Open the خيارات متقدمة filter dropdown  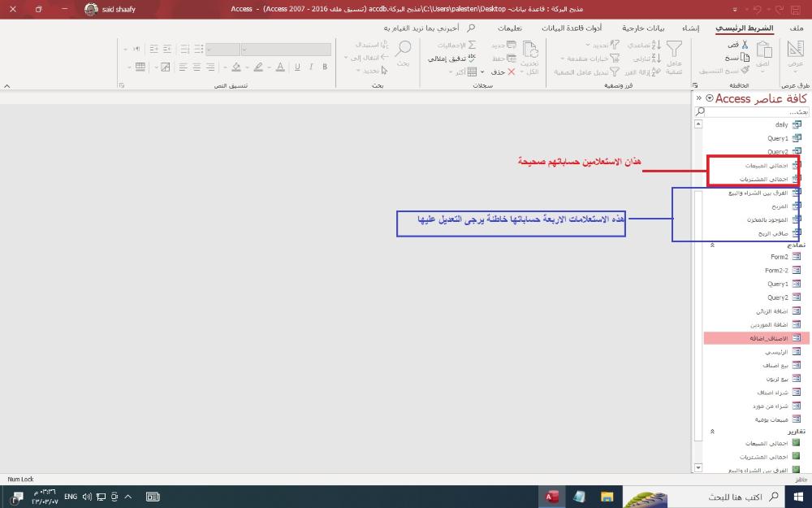[x=590, y=58]
